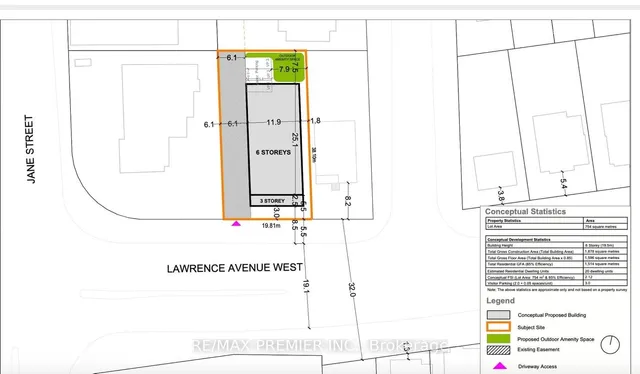
Task: Click the 'Total Residential GFA' table row
Action: coord(557,264)
